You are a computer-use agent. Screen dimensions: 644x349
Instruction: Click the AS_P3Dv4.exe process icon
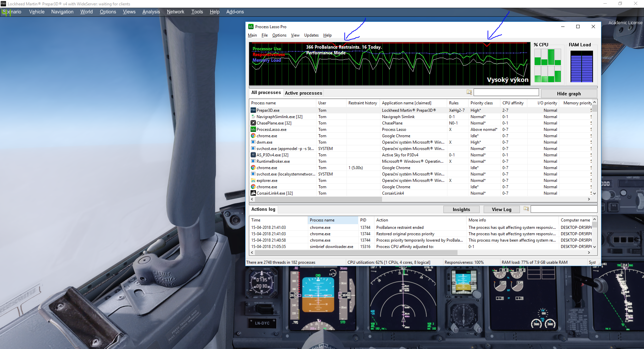point(253,155)
